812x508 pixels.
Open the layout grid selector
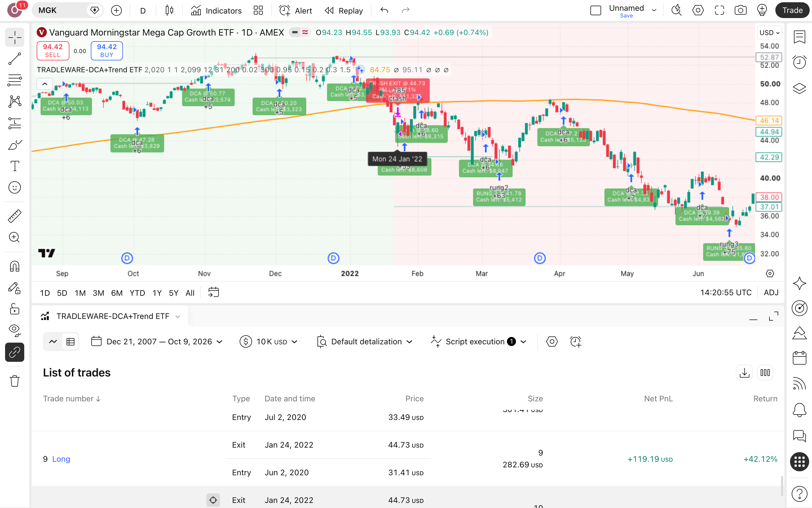tap(258, 10)
